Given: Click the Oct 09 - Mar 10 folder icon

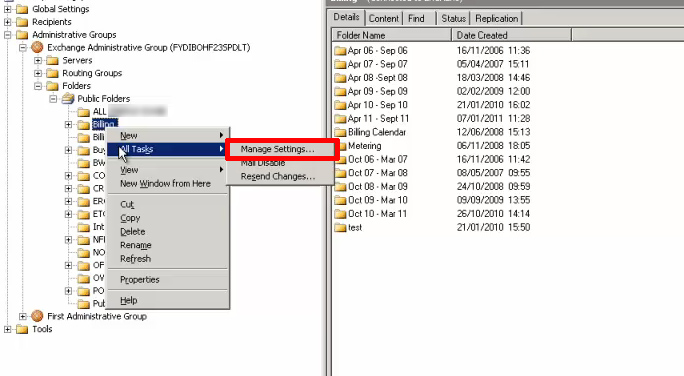Looking at the screenshot, I should 340,200.
